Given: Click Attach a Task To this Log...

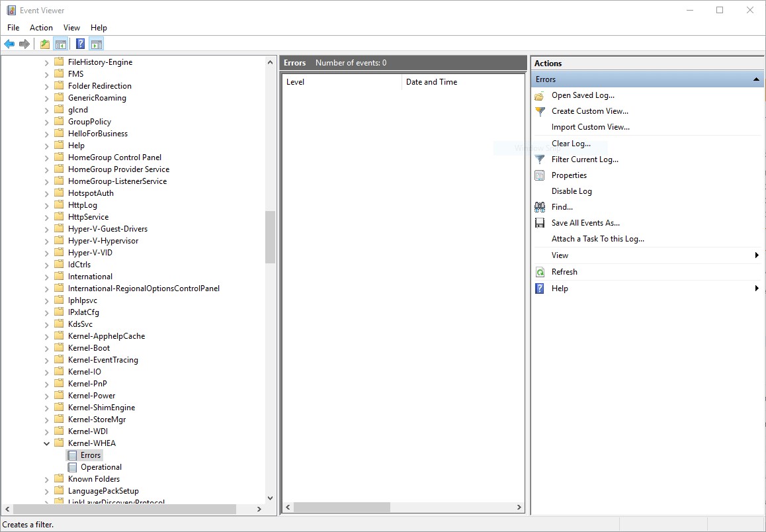Looking at the screenshot, I should coord(598,239).
